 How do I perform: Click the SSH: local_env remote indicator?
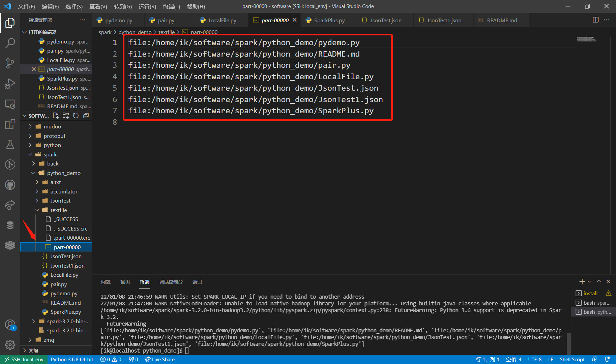click(x=24, y=359)
